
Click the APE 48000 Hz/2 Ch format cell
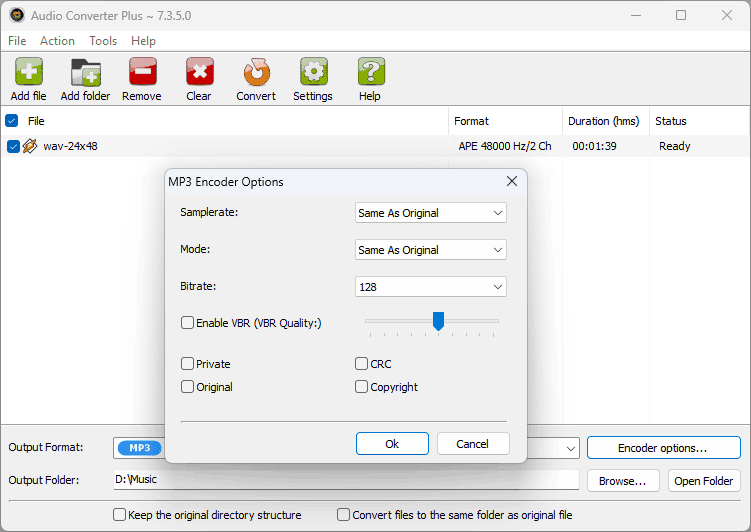click(x=505, y=146)
